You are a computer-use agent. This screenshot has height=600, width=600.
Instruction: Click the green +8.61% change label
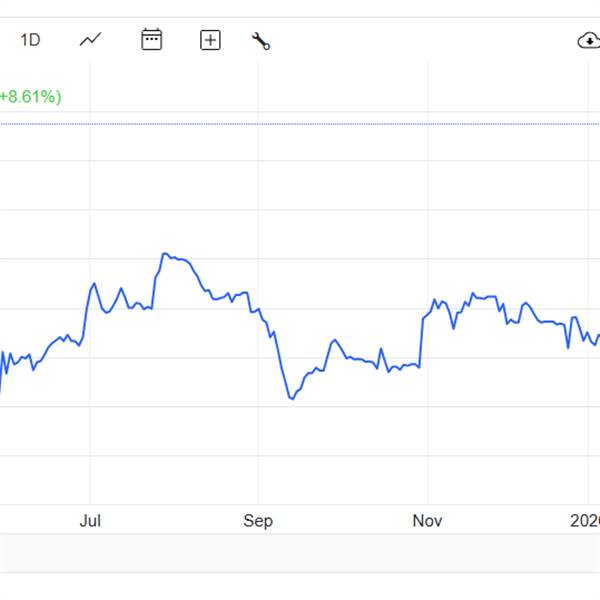pyautogui.click(x=31, y=97)
